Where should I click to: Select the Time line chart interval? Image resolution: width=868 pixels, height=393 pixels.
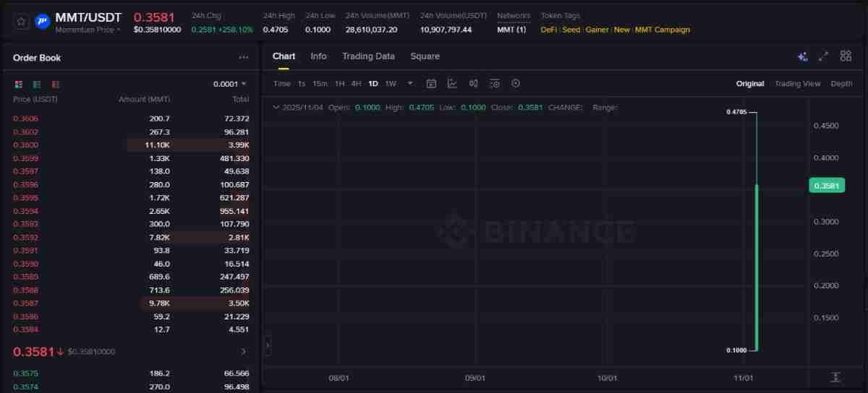click(x=281, y=84)
